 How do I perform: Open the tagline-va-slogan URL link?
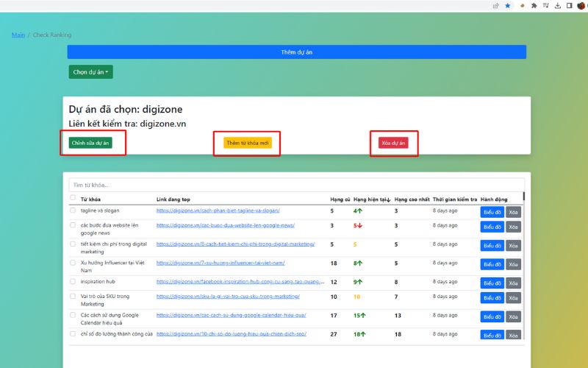[x=218, y=210]
